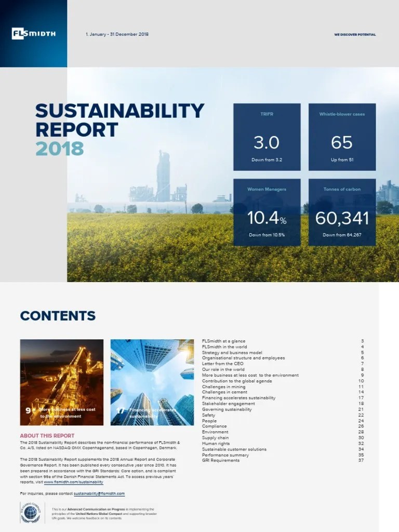Go to 'Sustainable customer solutions' entry
Image resolution: width=399 pixels, height=532 pixels.
coord(234,449)
